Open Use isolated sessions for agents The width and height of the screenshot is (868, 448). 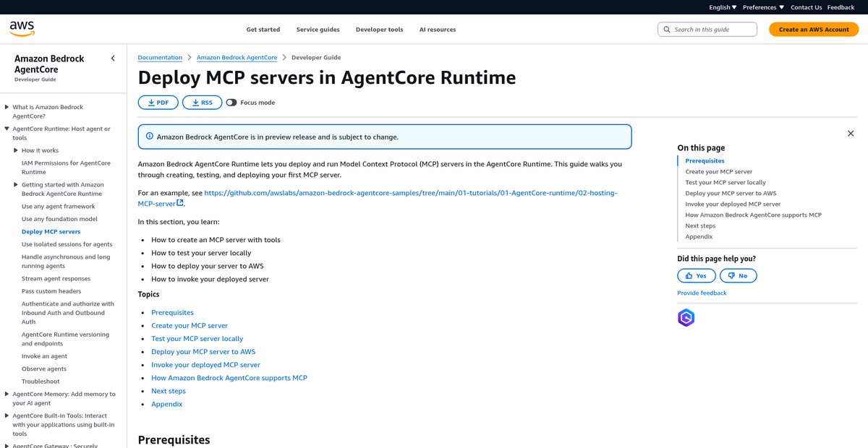pos(67,244)
